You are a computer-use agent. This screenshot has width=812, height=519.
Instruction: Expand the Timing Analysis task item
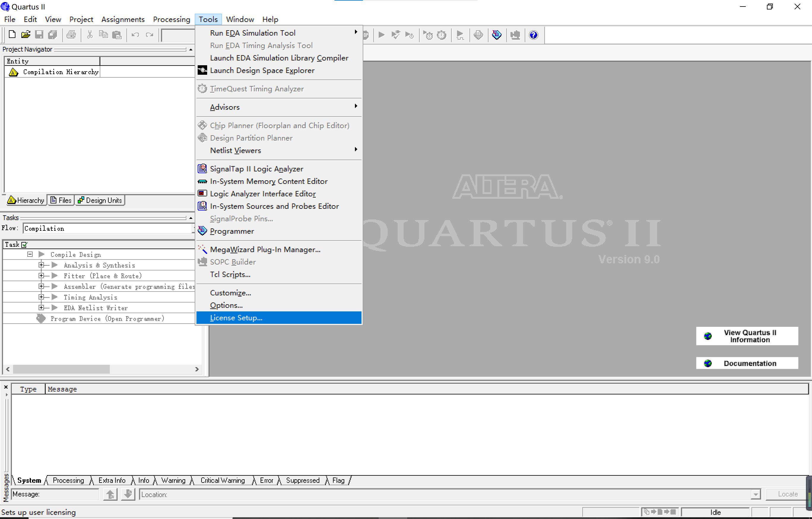41,297
